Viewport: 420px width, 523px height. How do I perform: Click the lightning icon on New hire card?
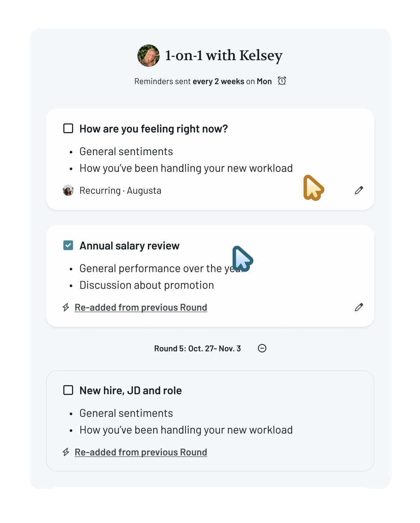[66, 452]
